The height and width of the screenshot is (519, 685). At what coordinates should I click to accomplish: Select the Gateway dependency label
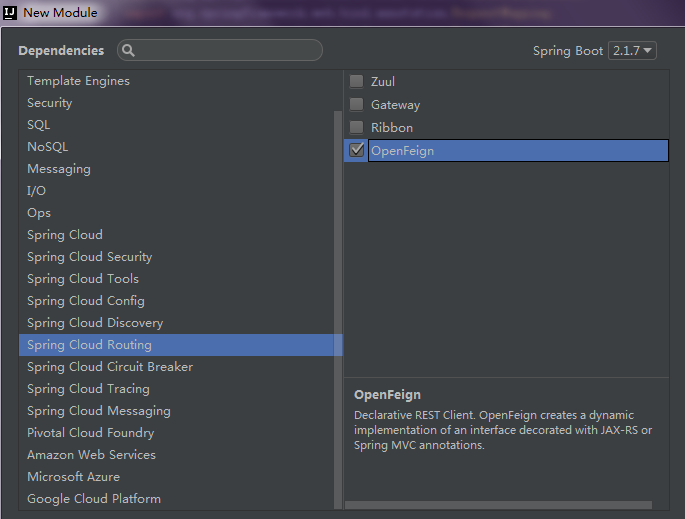(x=395, y=105)
